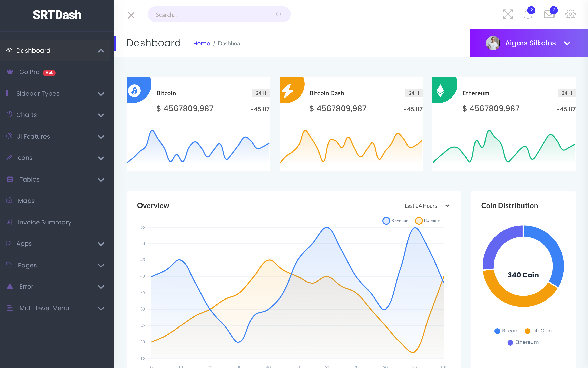
Task: Click the Charts pie icon
Action: click(x=9, y=114)
